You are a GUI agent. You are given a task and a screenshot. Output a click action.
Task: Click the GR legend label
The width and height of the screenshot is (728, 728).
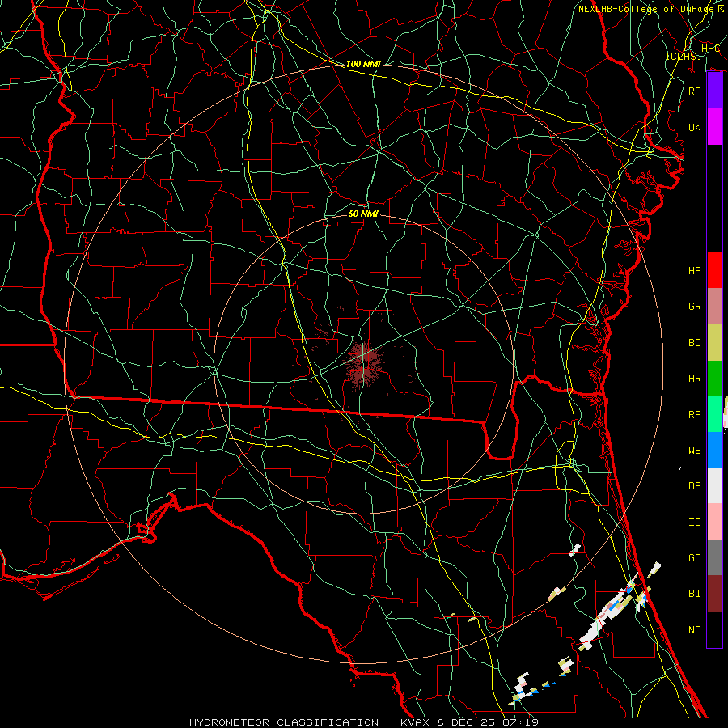(694, 307)
